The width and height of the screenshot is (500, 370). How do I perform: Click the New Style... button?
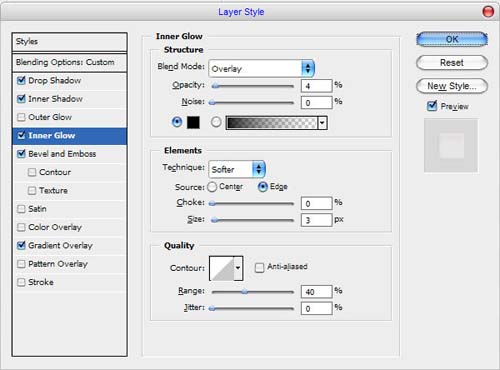(x=452, y=86)
